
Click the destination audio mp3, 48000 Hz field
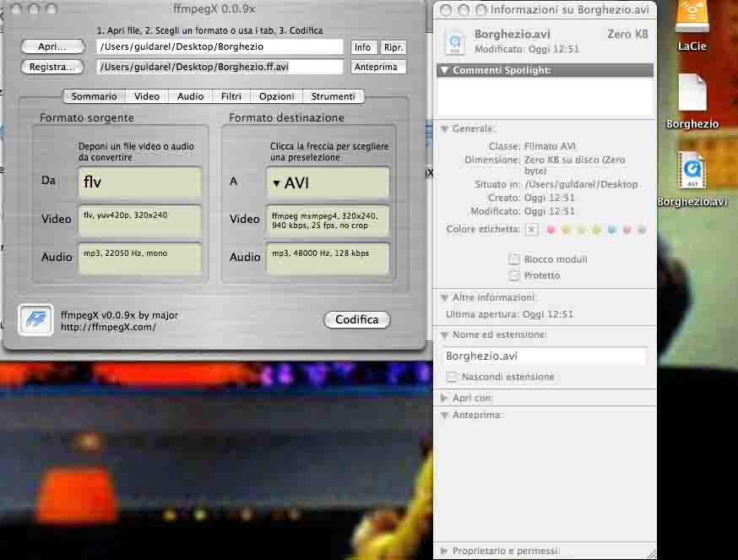click(x=328, y=258)
